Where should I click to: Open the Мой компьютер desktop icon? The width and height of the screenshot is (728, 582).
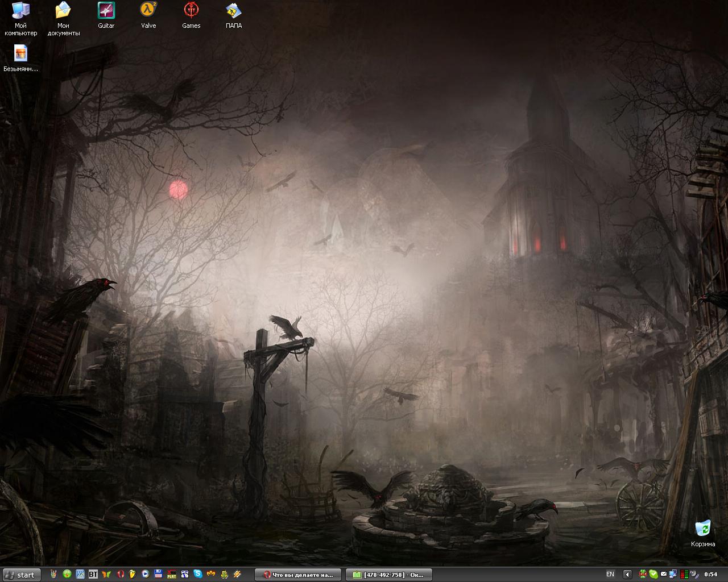tap(20, 19)
